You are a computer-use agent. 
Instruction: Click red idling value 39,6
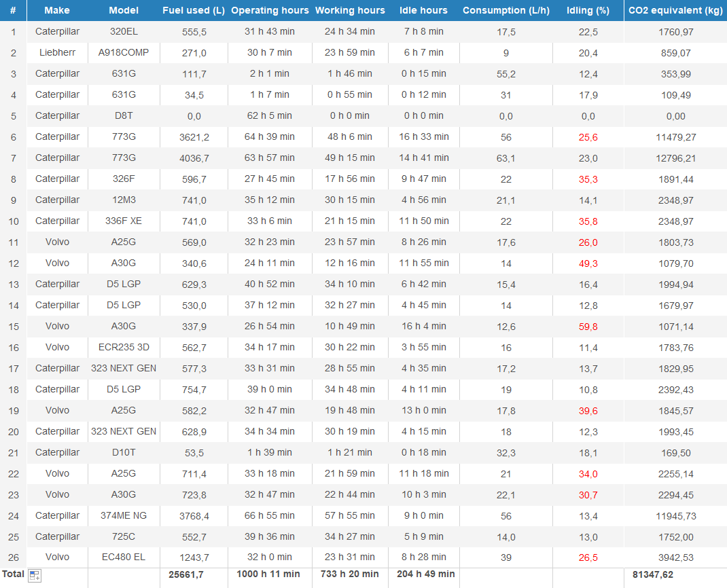tap(588, 411)
